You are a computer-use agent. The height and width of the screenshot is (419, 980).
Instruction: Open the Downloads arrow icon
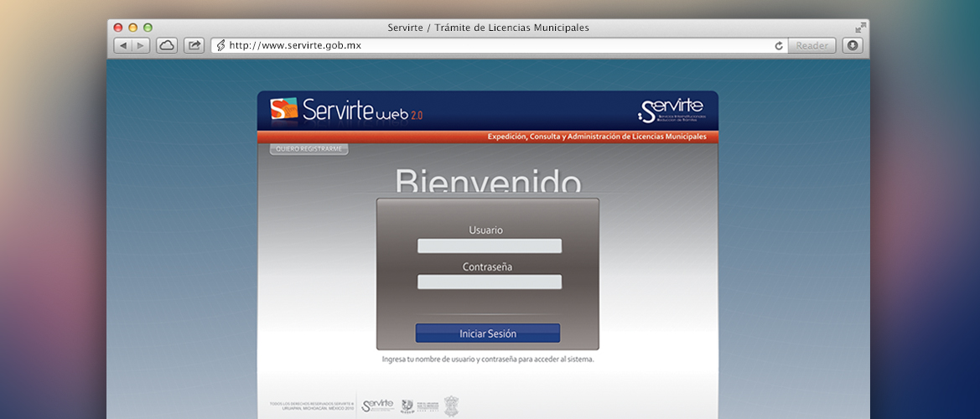coord(853,46)
